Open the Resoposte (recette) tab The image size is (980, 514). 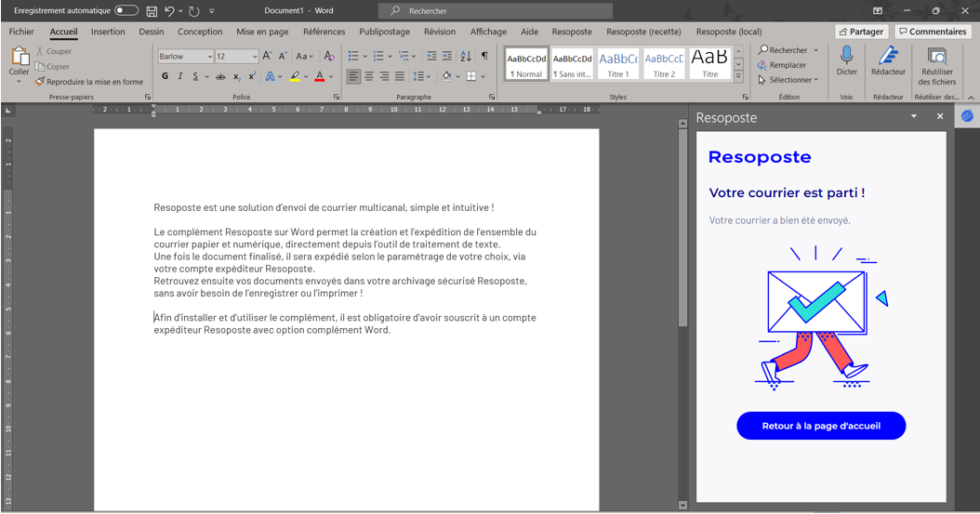[643, 32]
